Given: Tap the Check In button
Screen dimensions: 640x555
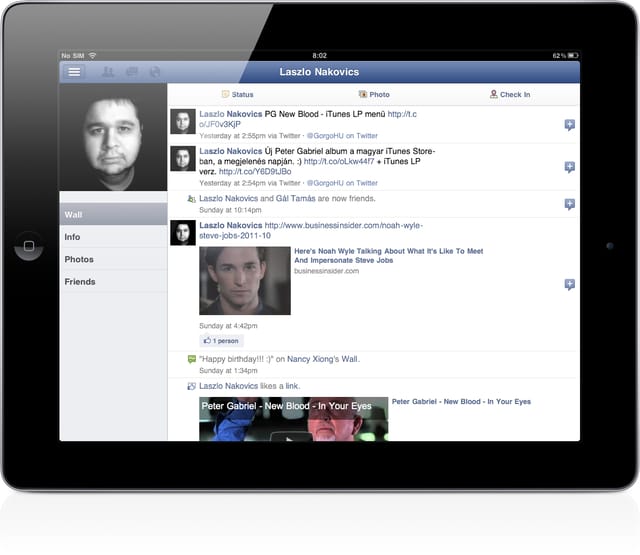Looking at the screenshot, I should tap(510, 94).
